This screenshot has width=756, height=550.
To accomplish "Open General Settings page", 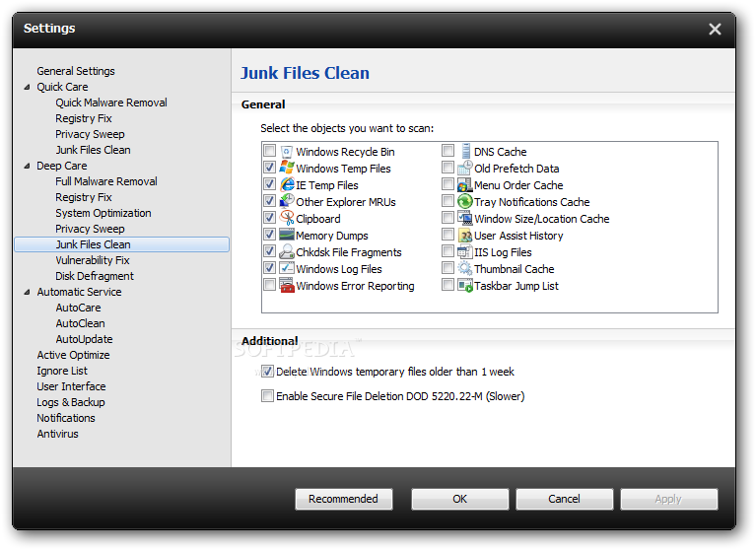I will 76,71.
